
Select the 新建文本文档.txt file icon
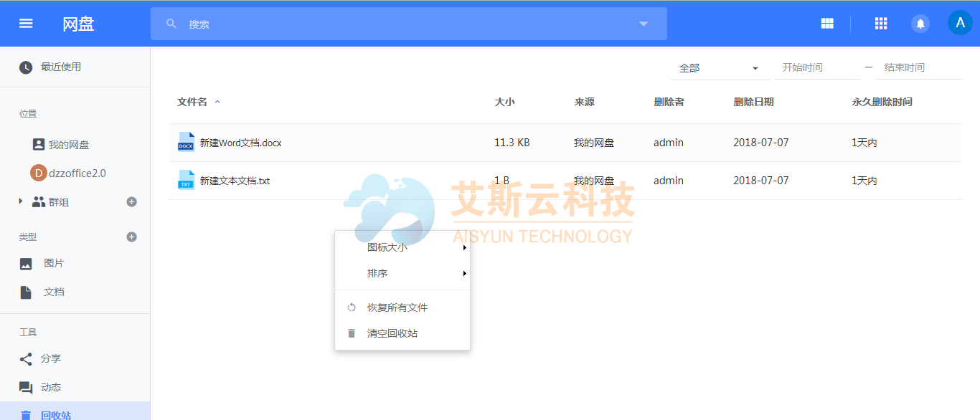[186, 181]
